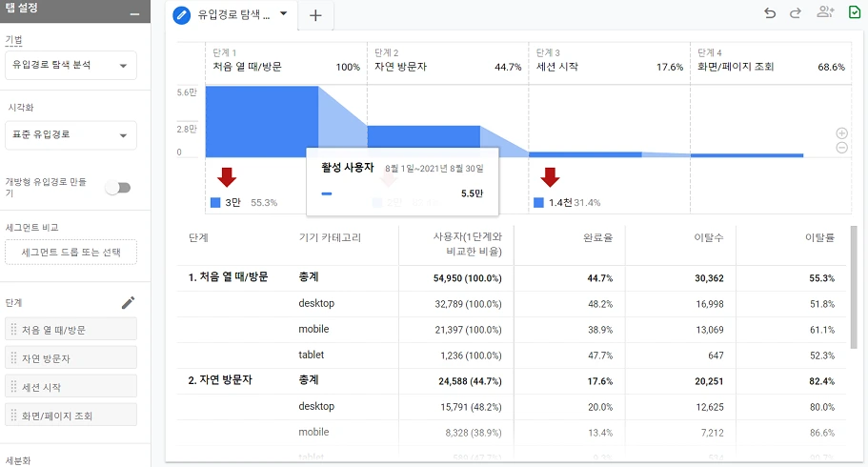Screen dimensions: 868x467
Task: Click the step 4 funnel bar
Action: point(747,155)
